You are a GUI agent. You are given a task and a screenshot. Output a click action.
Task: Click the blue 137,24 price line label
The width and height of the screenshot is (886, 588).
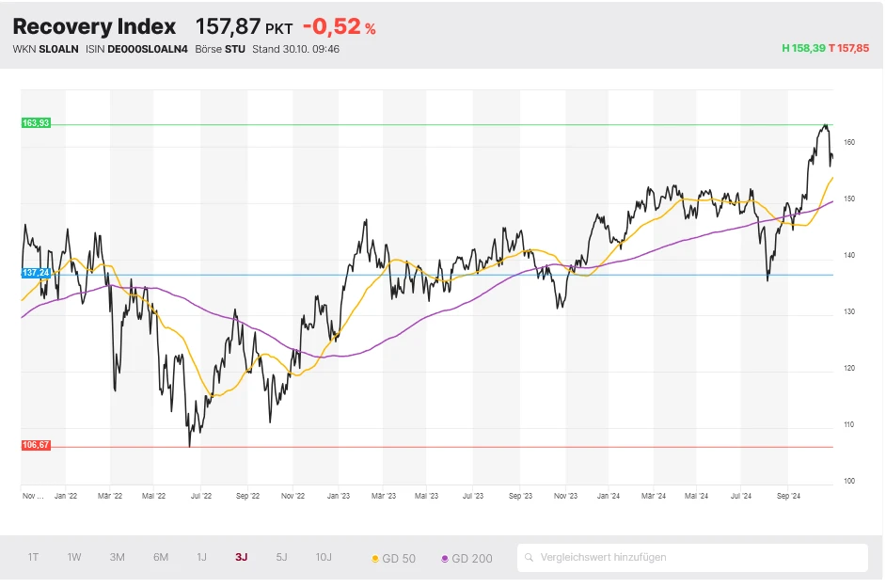pos(35,272)
